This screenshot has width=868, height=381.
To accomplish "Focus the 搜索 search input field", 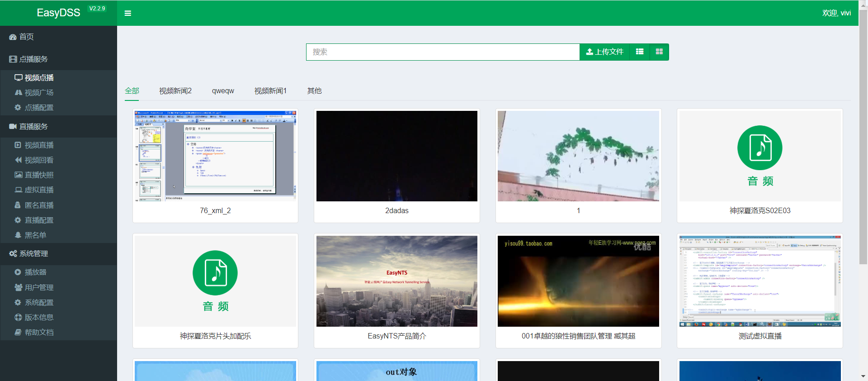I will [442, 52].
